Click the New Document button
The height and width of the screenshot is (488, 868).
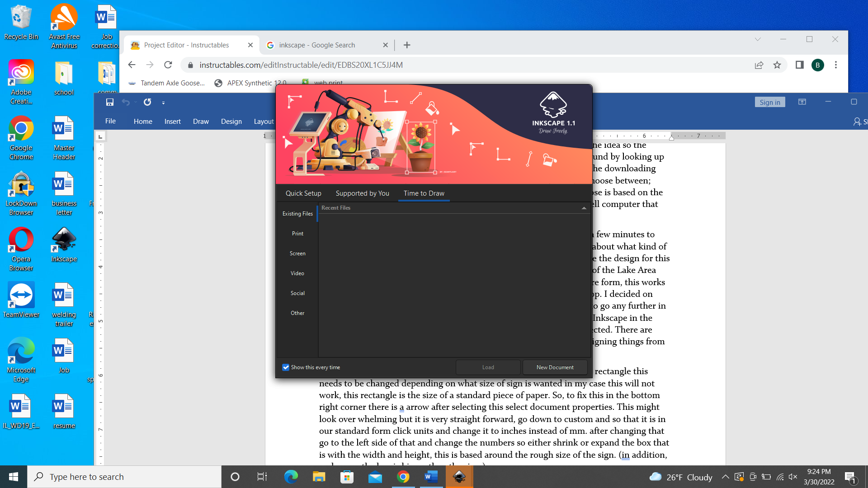pos(555,367)
